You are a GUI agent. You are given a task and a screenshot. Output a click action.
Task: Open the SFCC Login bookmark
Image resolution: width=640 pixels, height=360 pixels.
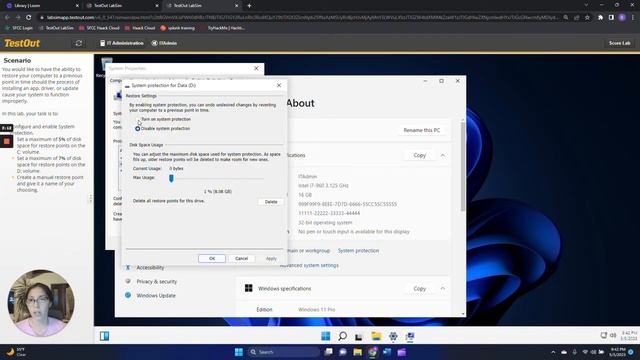tap(19, 28)
